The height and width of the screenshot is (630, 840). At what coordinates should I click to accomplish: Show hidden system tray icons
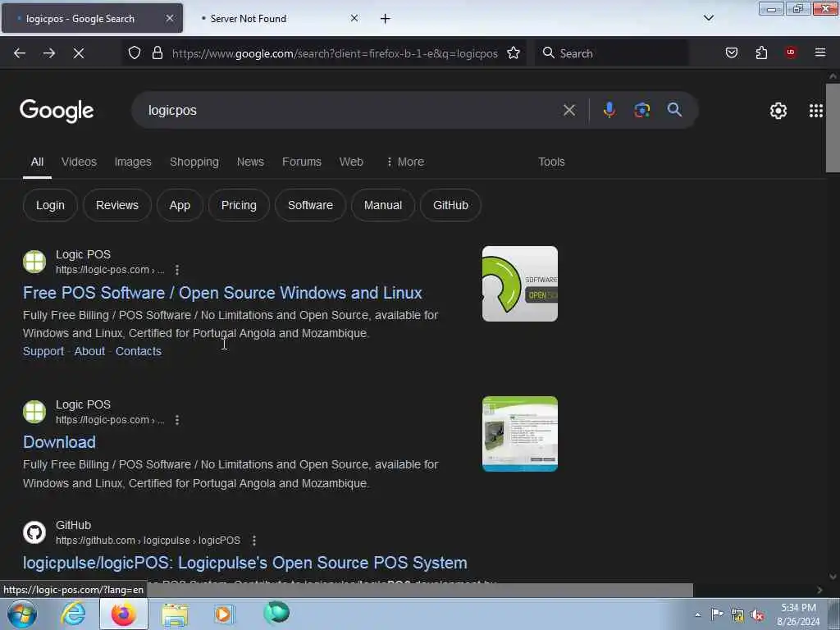tap(697, 614)
